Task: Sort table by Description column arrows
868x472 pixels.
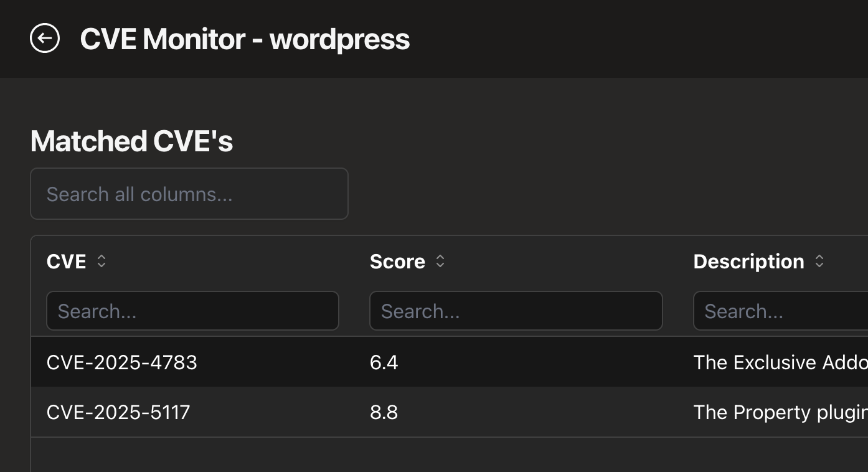Action: [819, 262]
